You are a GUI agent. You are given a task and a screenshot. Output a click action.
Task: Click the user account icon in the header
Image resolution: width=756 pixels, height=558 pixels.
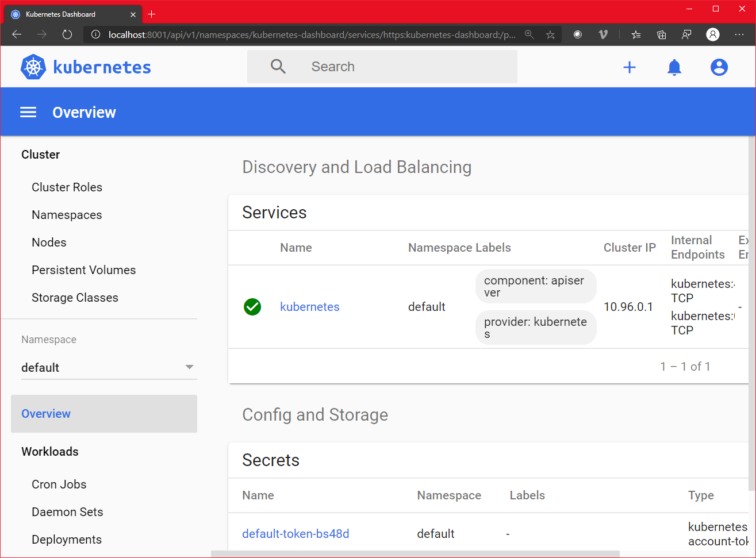(x=719, y=67)
